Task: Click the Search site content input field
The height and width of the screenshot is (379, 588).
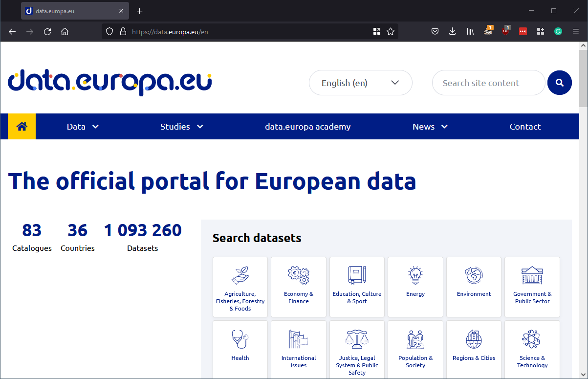Action: (488, 83)
